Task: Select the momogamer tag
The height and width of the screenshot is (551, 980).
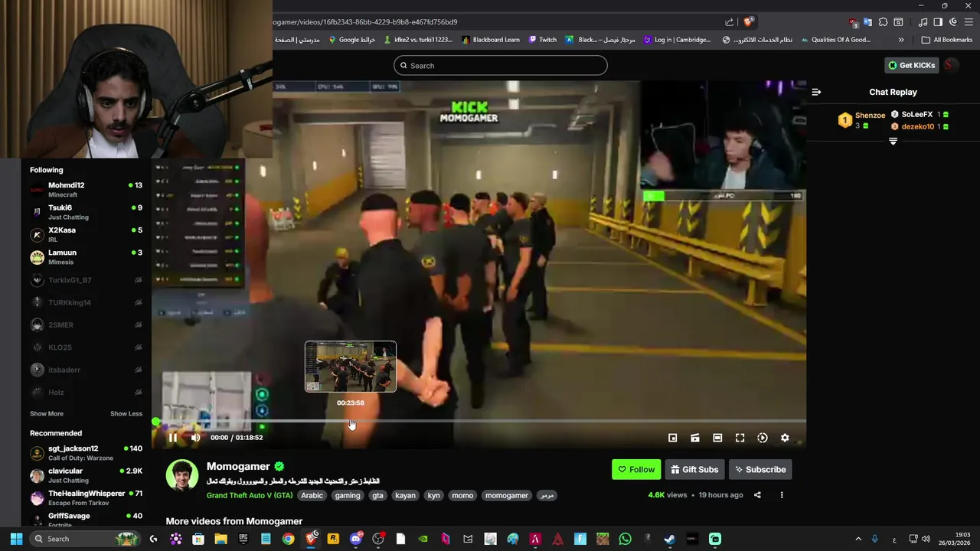Action: (507, 495)
